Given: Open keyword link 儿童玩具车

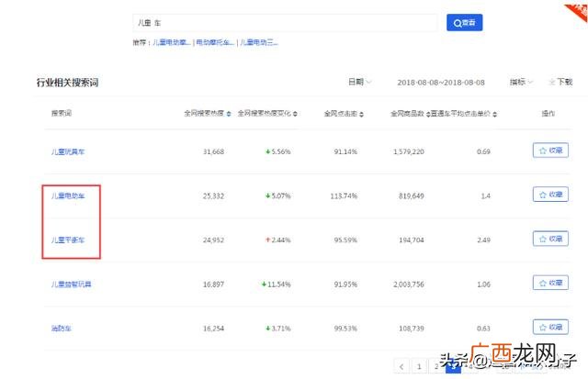Looking at the screenshot, I should click(x=68, y=151).
